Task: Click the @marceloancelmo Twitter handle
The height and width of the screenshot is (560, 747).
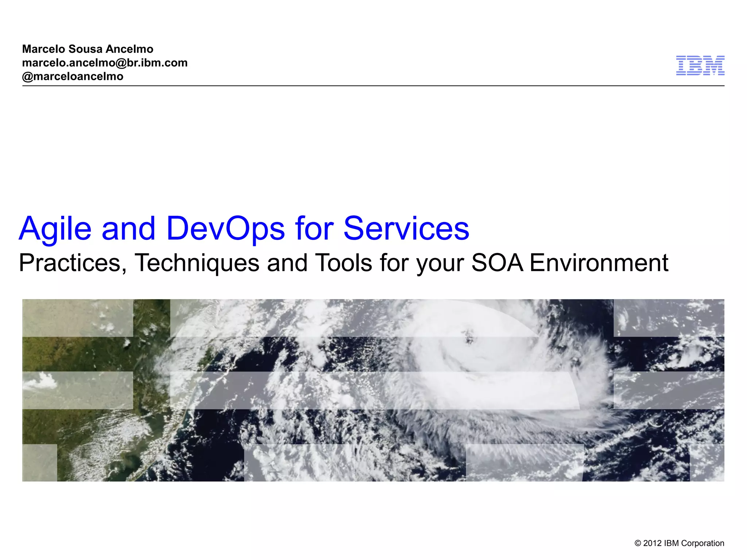Action: (x=73, y=77)
